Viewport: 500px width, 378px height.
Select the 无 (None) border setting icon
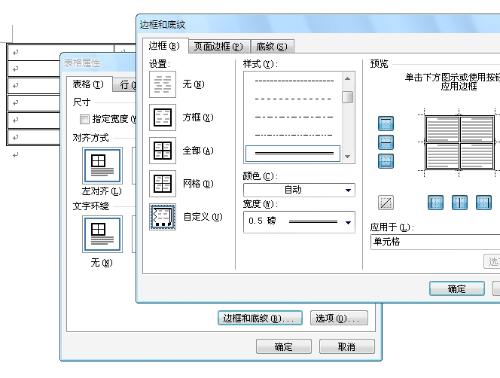point(162,84)
